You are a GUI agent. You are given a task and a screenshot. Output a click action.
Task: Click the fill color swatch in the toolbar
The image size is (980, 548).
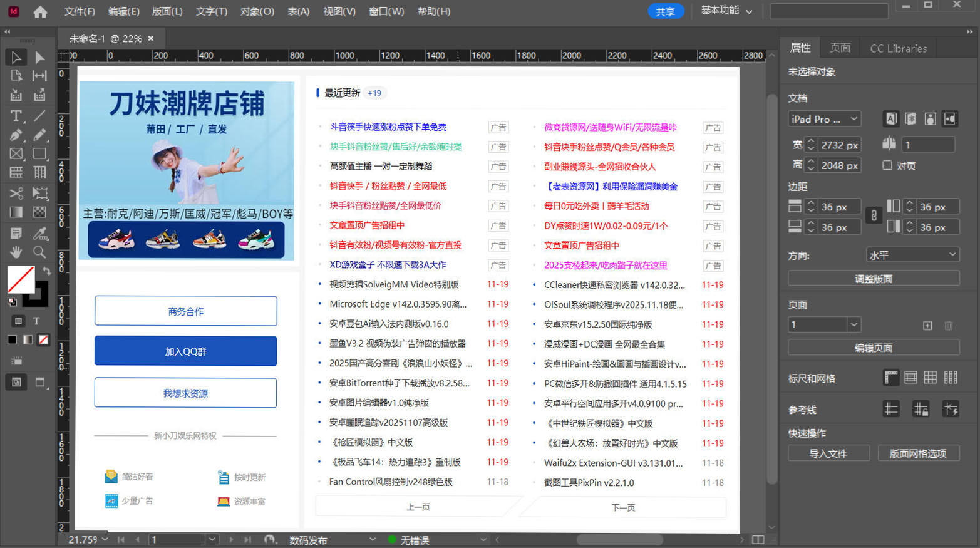pos(21,280)
